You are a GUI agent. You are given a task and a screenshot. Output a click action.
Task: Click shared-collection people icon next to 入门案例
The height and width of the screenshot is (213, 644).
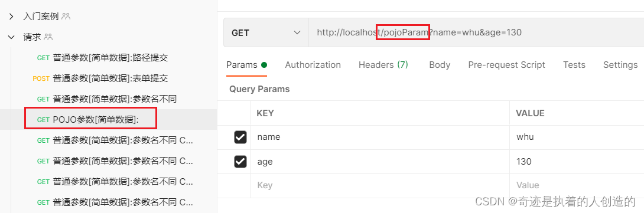coord(66,17)
